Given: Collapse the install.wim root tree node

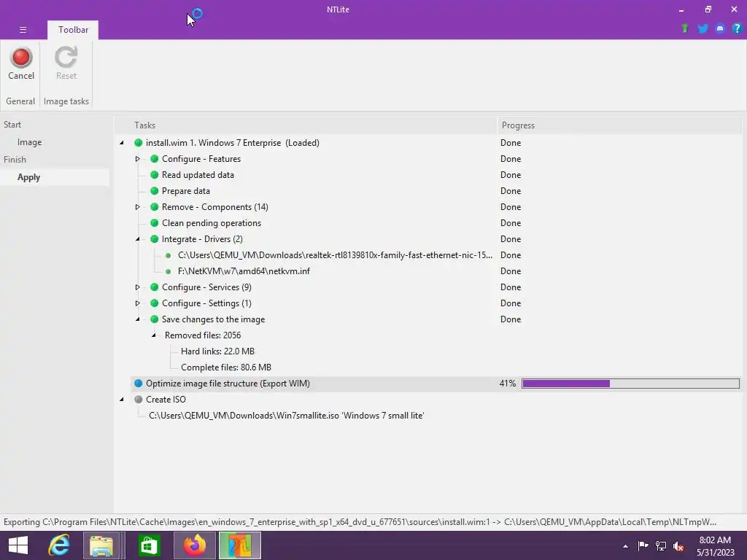Looking at the screenshot, I should coord(122,143).
